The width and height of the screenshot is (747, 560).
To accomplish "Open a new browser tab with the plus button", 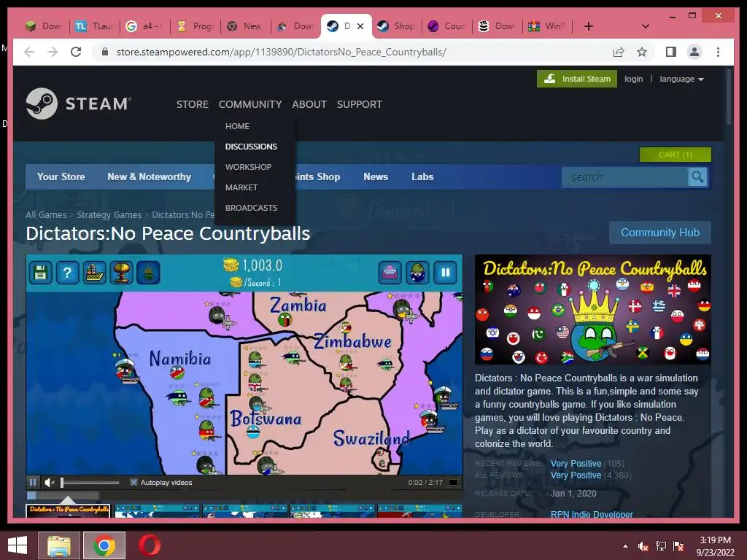I will click(589, 26).
